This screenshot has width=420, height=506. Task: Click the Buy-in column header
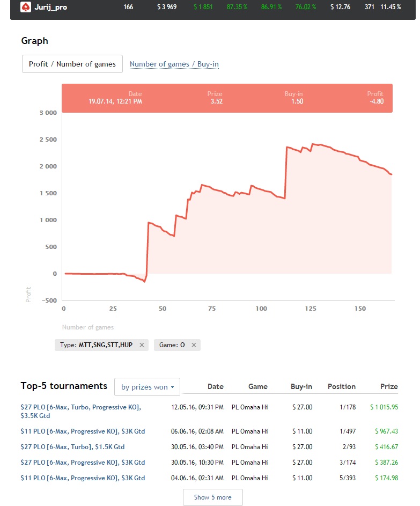pos(301,386)
